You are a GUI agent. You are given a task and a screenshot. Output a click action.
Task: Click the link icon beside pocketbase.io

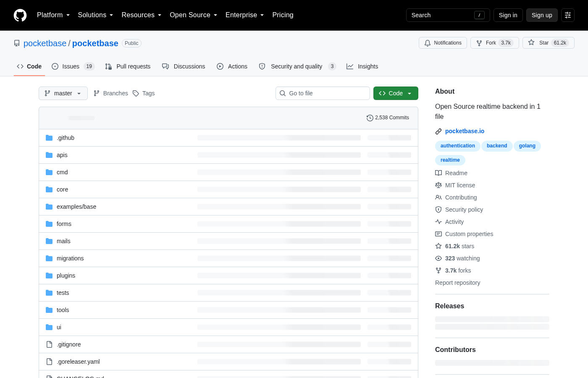tap(438, 131)
